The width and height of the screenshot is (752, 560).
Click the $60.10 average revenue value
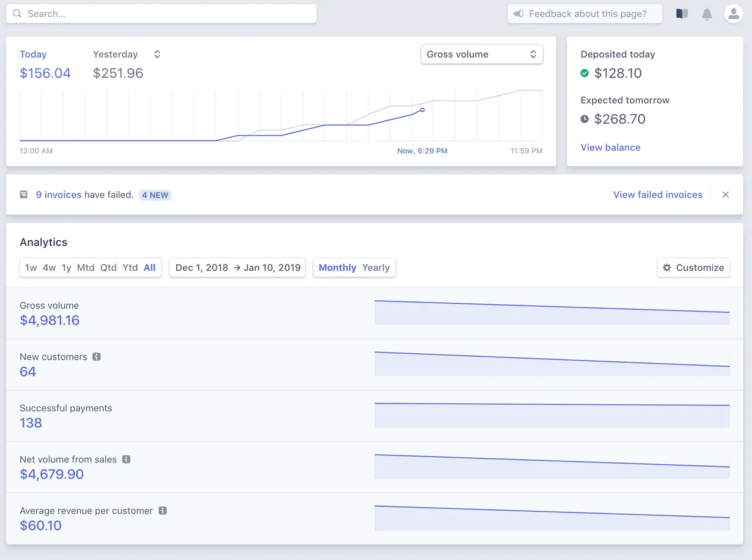click(x=41, y=525)
